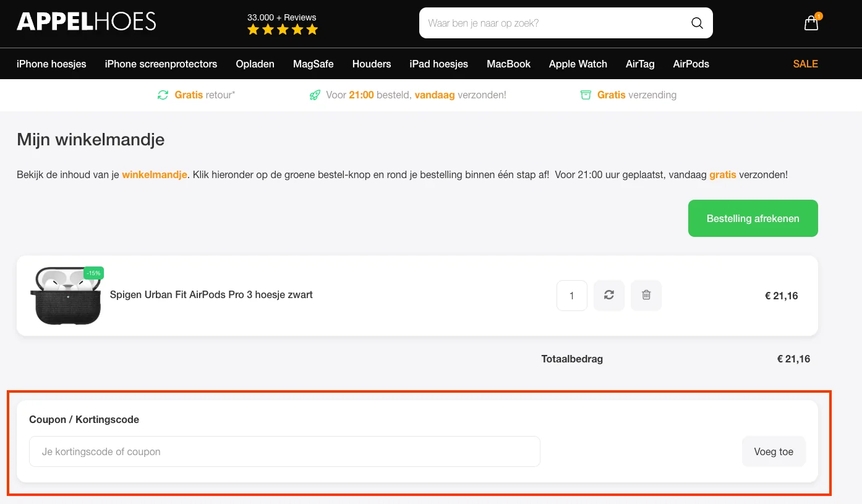
Task: Focus the kortingscode coupon input field
Action: (284, 451)
